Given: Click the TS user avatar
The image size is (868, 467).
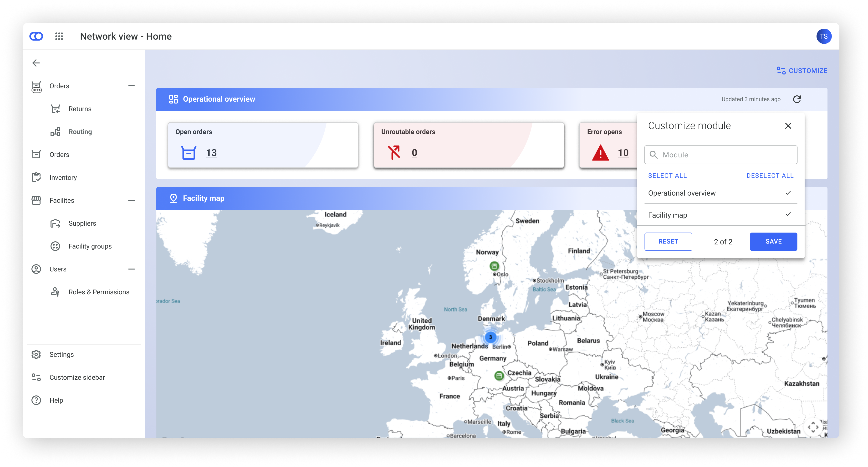Looking at the screenshot, I should (823, 36).
